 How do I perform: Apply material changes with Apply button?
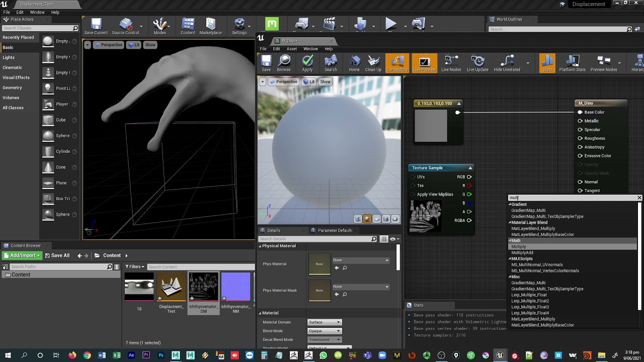tap(307, 64)
